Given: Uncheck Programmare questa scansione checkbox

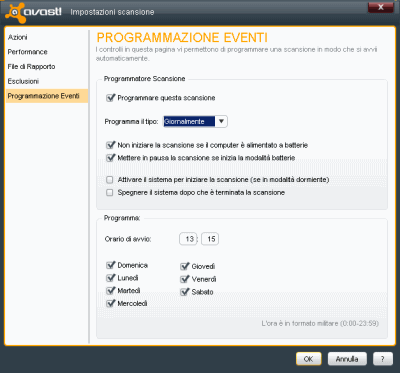Looking at the screenshot, I should pos(110,98).
